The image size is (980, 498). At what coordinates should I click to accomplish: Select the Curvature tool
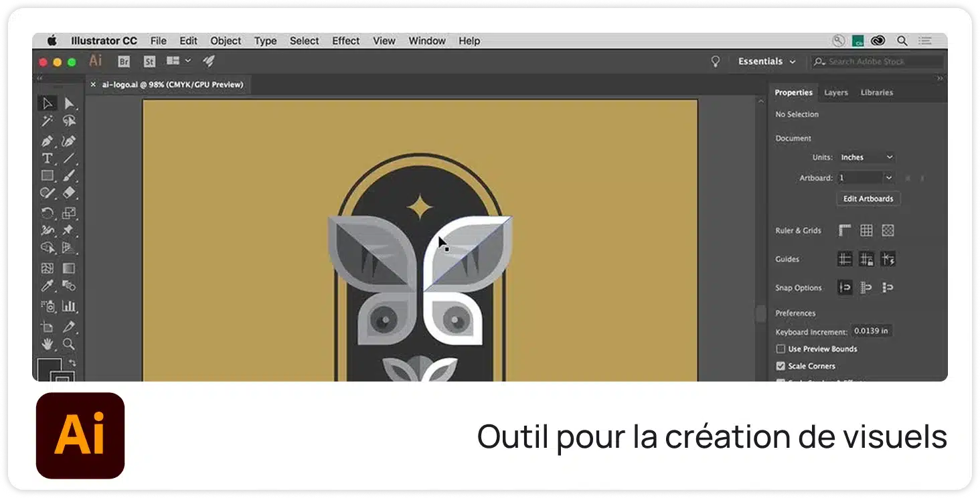69,141
